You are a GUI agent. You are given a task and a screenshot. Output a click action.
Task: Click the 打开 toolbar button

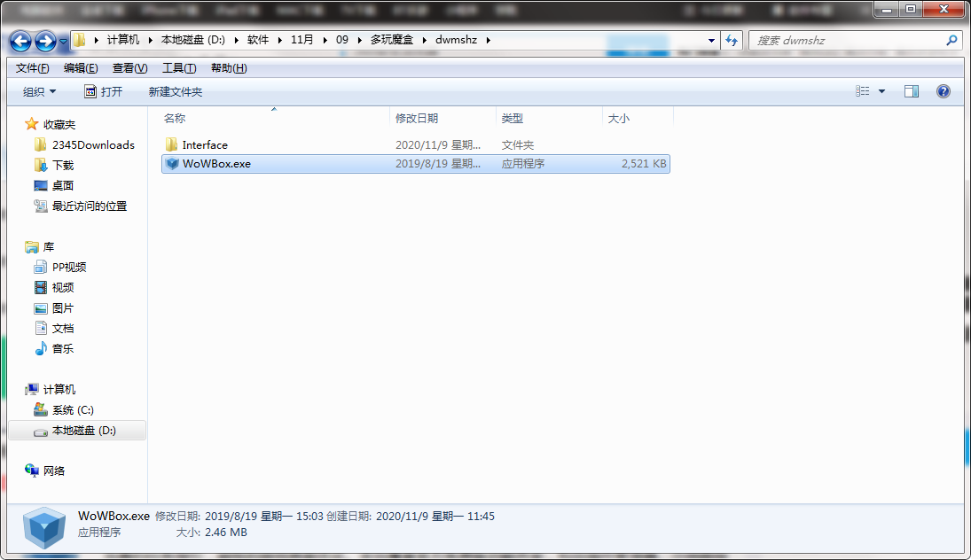point(103,91)
